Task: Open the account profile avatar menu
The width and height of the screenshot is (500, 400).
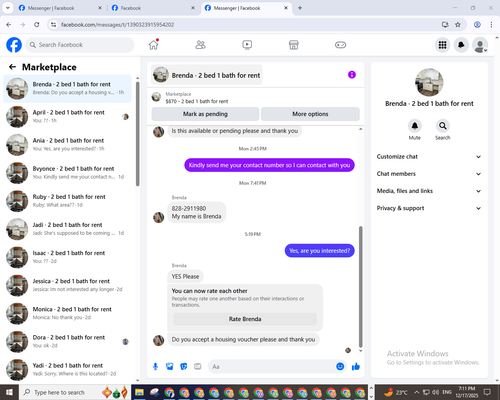Action: (x=480, y=45)
